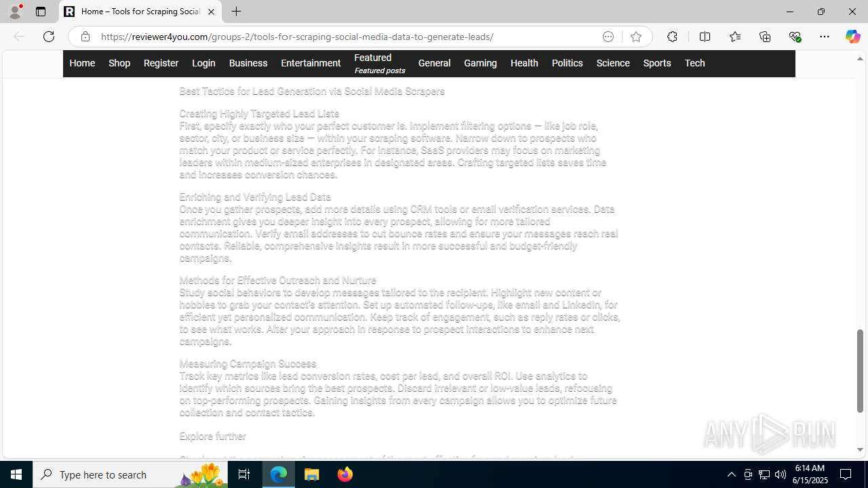Click 'Enriching and Verifying Lead Data' heading
Image resolution: width=868 pixels, height=488 pixels.
pos(255,197)
